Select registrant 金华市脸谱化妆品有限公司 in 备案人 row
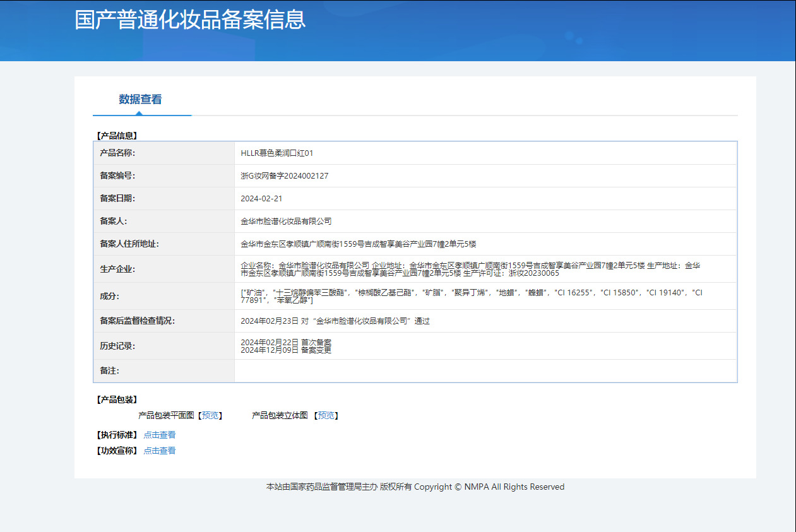 tap(286, 222)
